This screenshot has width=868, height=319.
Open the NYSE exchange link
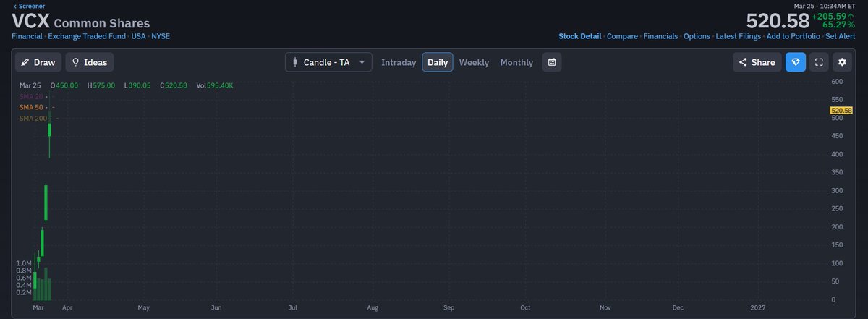(x=161, y=36)
